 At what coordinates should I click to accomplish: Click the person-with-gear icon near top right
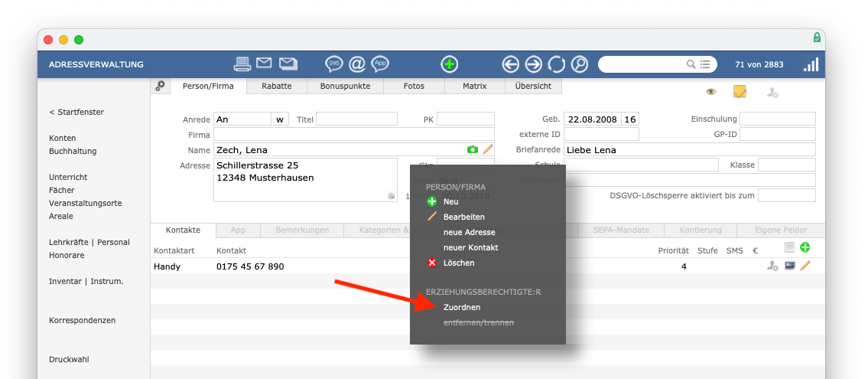point(772,93)
